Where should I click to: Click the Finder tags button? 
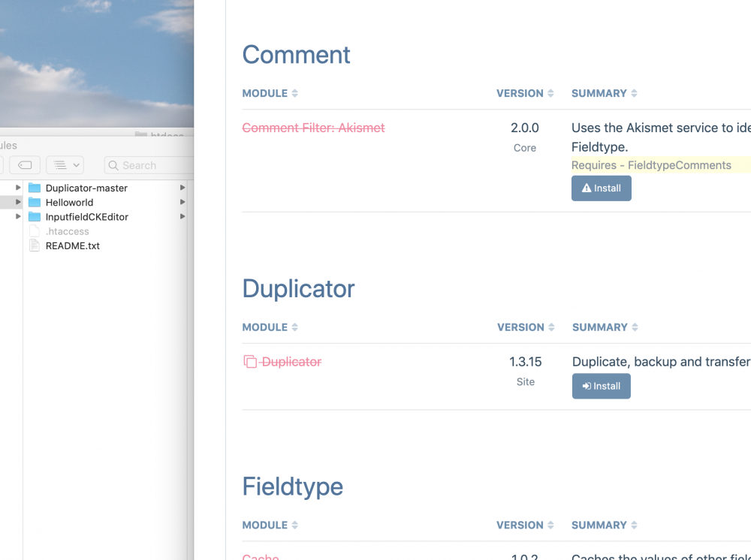tap(25, 165)
